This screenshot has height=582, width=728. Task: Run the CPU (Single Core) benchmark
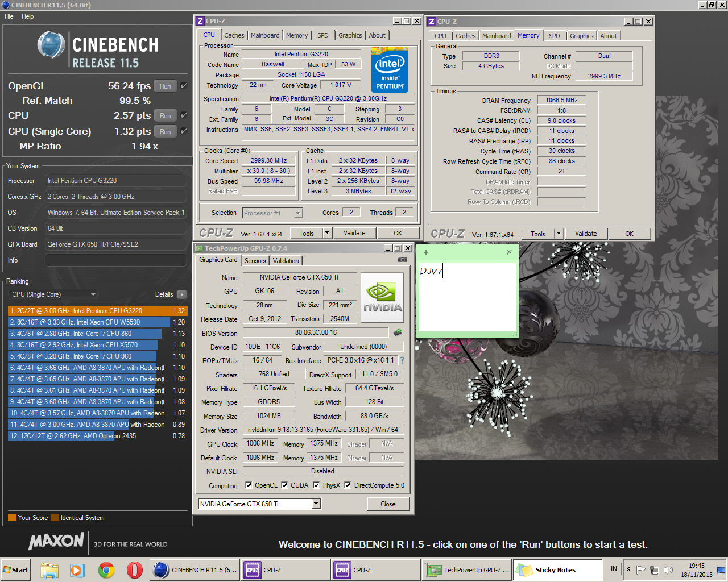pos(165,131)
